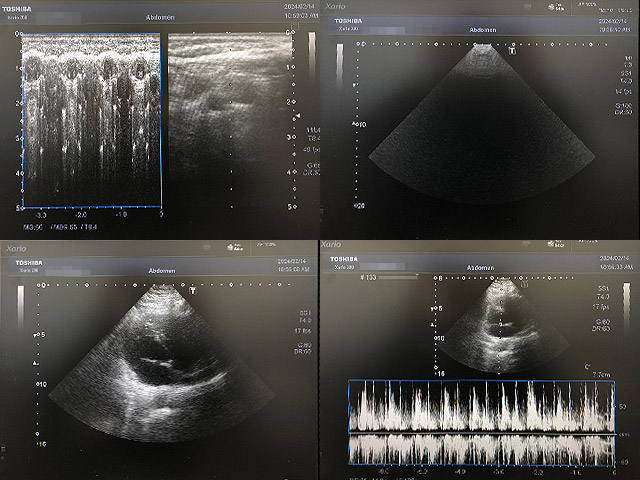The height and width of the screenshot is (480, 640).
Task: Click the Abdomen label on the Doppler panel
Action: coord(480,268)
